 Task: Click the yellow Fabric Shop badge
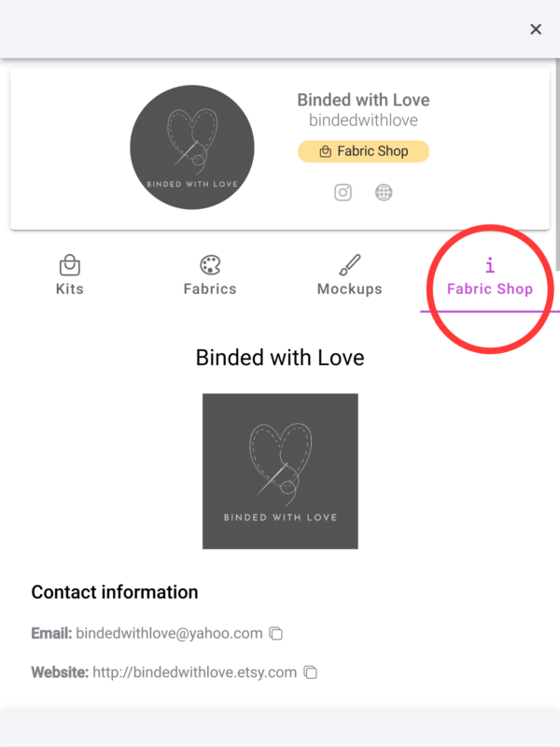pyautogui.click(x=363, y=151)
